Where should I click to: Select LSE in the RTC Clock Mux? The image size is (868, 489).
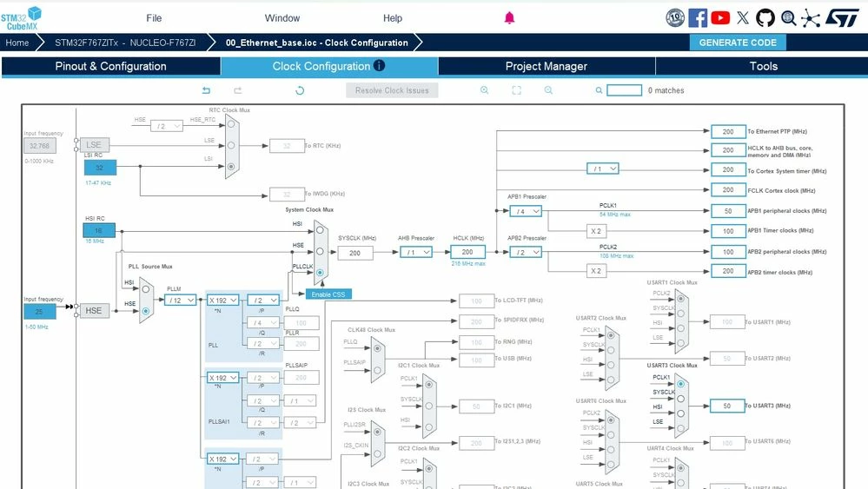(x=231, y=145)
